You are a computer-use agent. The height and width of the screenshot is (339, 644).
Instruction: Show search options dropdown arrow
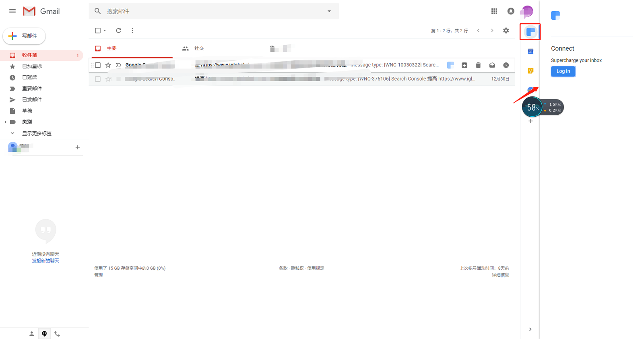click(329, 11)
